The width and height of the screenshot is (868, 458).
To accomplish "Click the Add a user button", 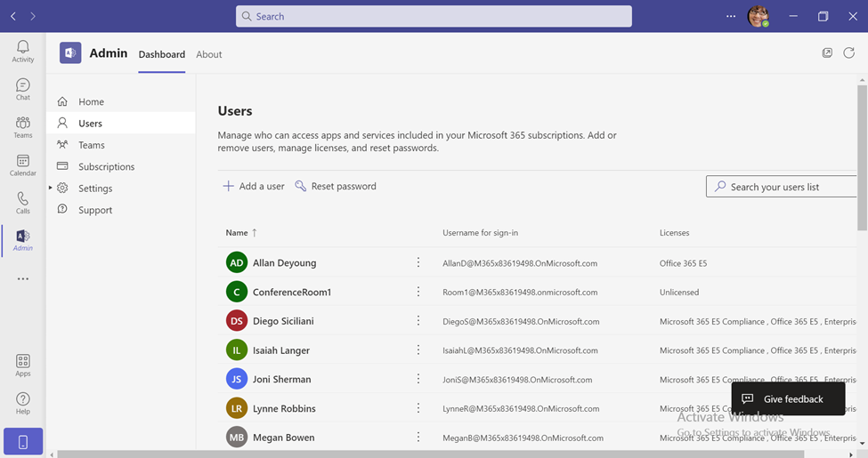I will coord(254,187).
